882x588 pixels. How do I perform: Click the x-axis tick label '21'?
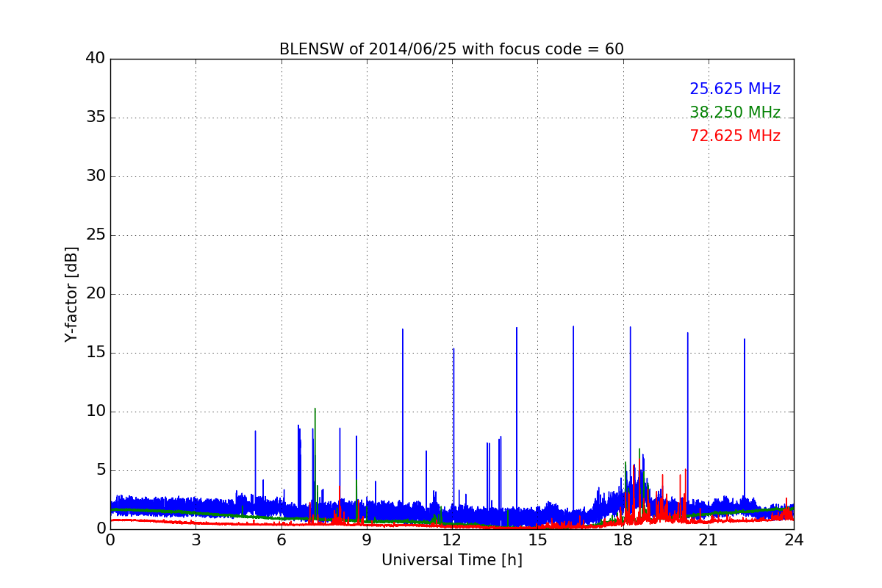pyautogui.click(x=709, y=540)
